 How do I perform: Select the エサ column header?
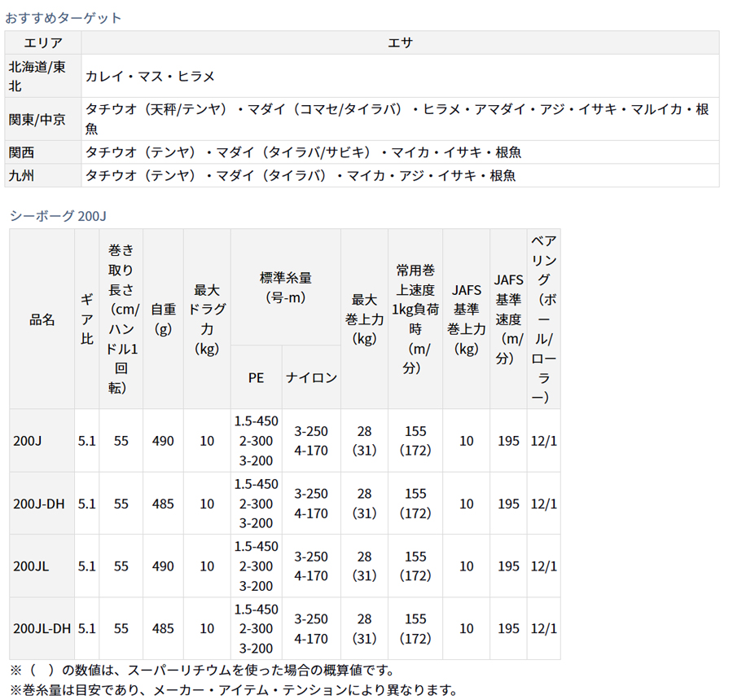pyautogui.click(x=400, y=43)
